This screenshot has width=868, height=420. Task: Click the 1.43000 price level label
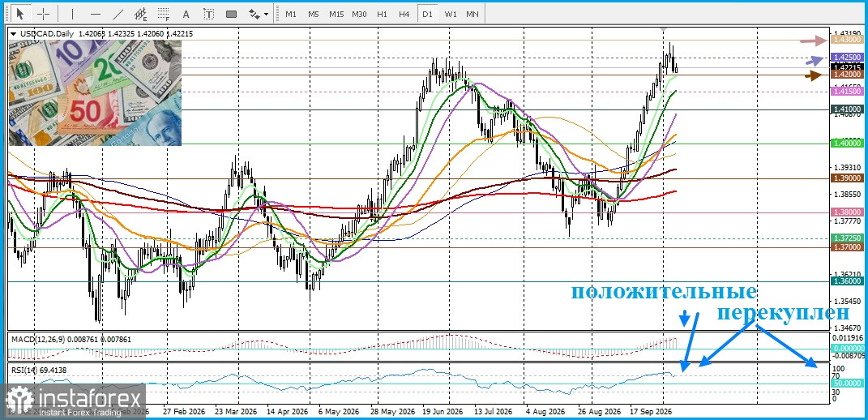846,40
